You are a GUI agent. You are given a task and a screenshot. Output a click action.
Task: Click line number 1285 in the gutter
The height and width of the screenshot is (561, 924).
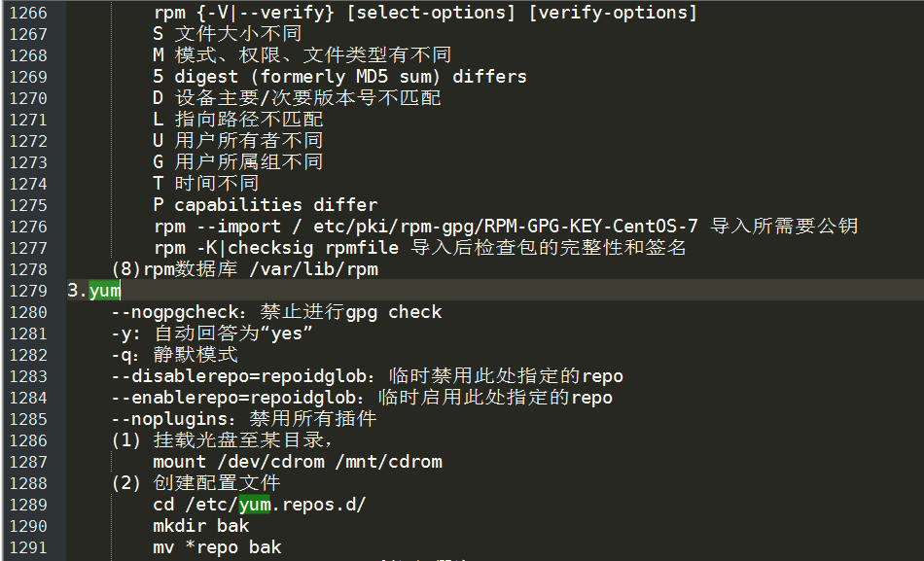[x=28, y=419]
